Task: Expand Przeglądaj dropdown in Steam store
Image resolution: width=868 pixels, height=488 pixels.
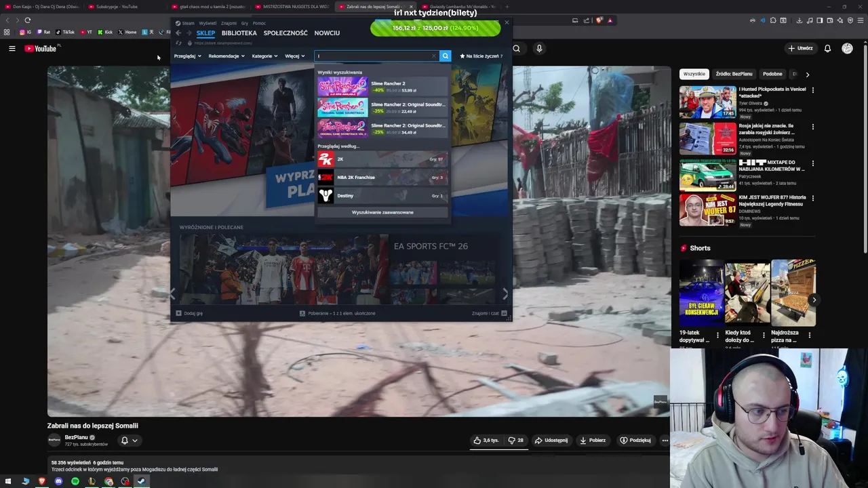Action: [x=188, y=56]
